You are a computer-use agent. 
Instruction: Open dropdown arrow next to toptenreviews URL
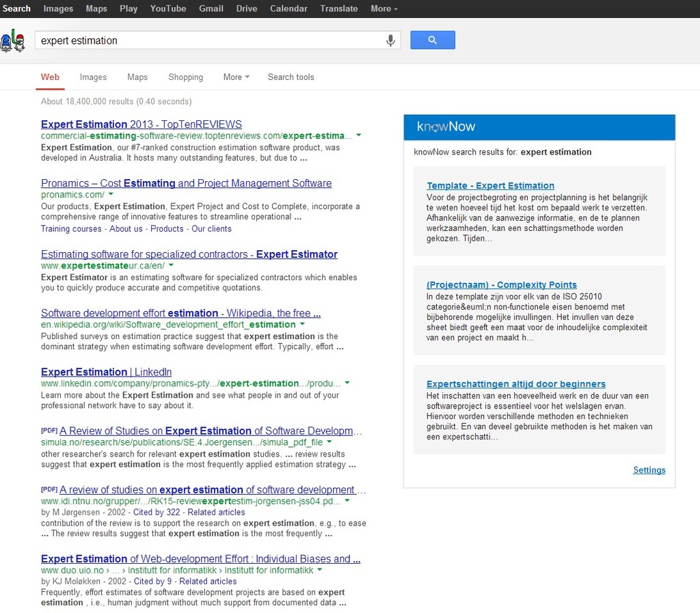click(358, 135)
